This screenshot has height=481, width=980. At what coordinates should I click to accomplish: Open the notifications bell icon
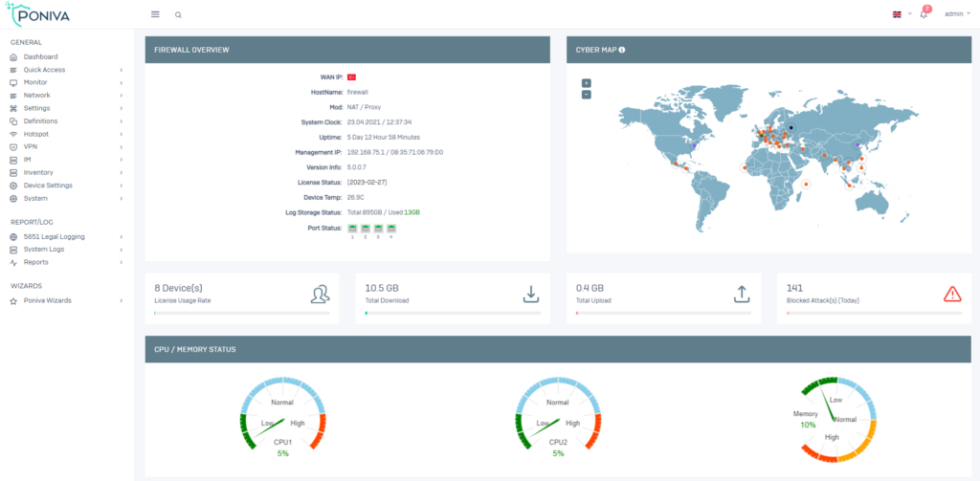(924, 13)
